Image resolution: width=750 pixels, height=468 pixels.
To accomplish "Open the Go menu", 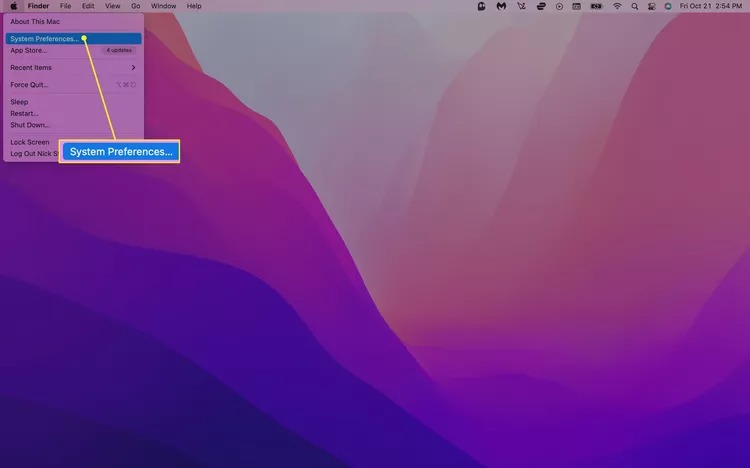I will point(136,6).
